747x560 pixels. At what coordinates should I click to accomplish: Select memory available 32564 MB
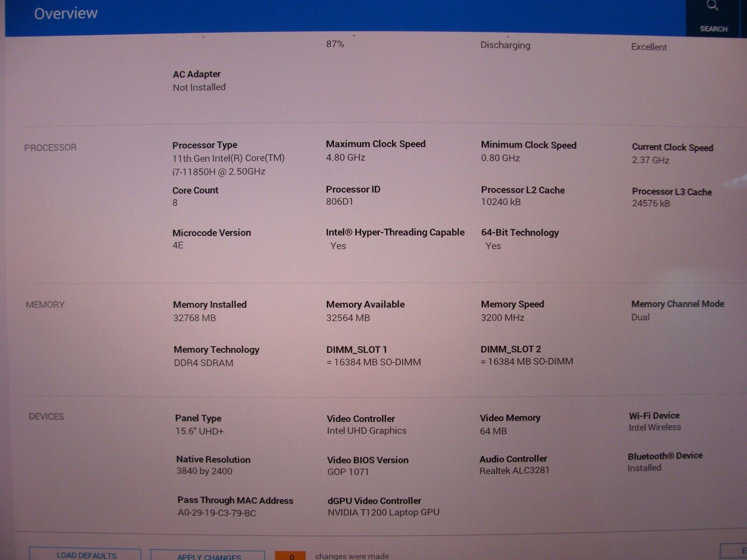click(348, 318)
